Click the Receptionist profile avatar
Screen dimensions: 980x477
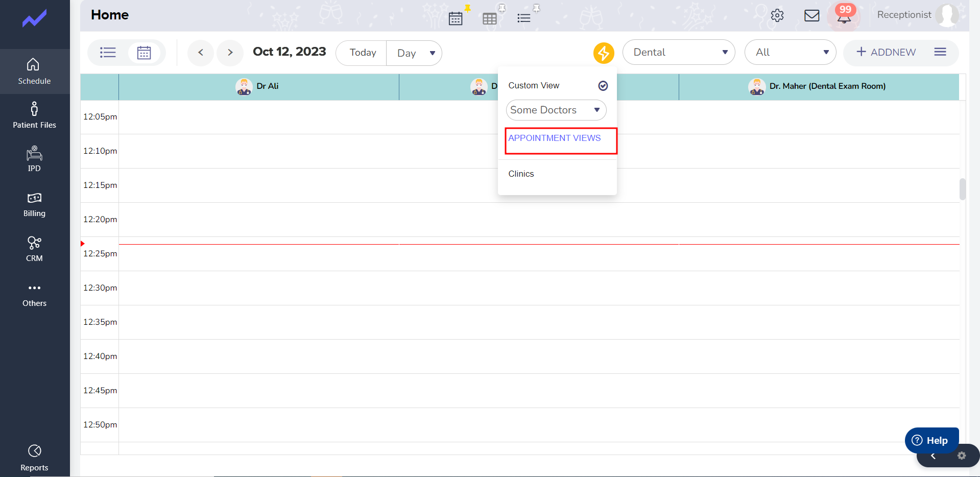[x=947, y=15]
